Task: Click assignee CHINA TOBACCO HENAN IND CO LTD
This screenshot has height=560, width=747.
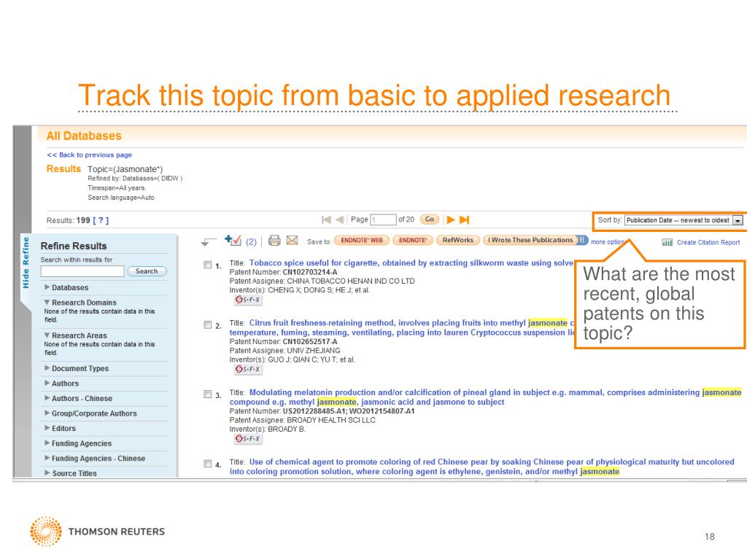Action: click(x=351, y=281)
